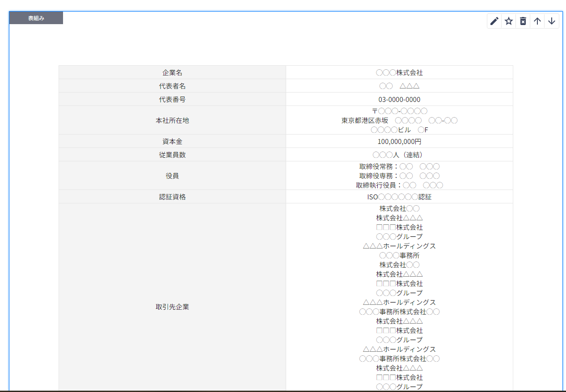
Task: Select the 表組み block label
Action: click(x=36, y=18)
